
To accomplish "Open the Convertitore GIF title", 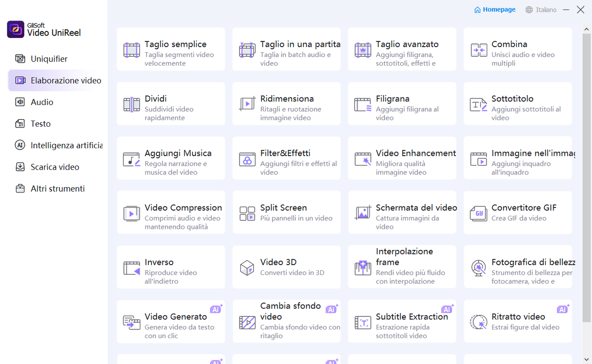I will pyautogui.click(x=524, y=208).
